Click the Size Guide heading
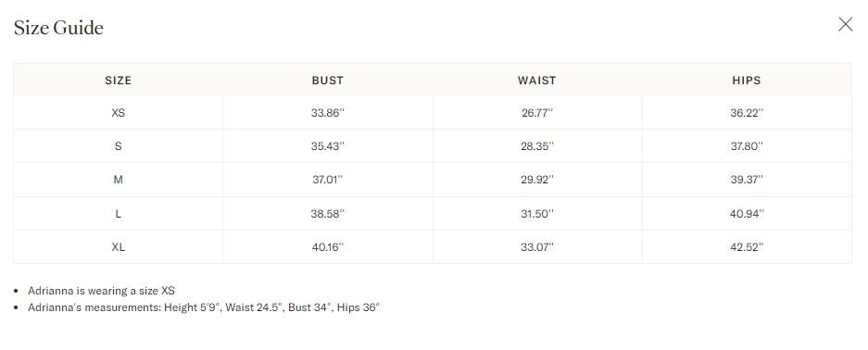The image size is (868, 350). click(x=58, y=27)
